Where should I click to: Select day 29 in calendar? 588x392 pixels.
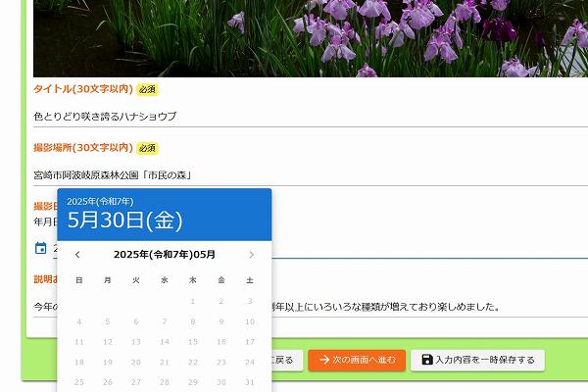(193, 382)
